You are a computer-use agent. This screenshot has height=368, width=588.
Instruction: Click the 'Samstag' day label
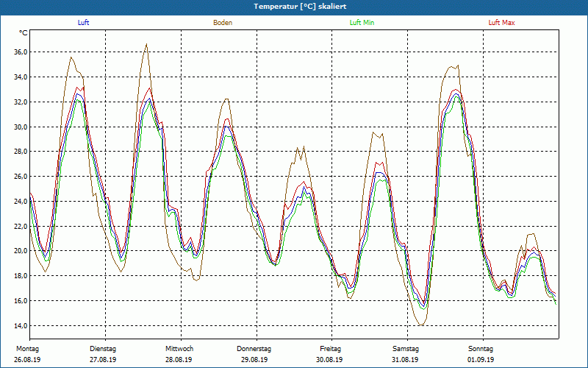[406, 349]
